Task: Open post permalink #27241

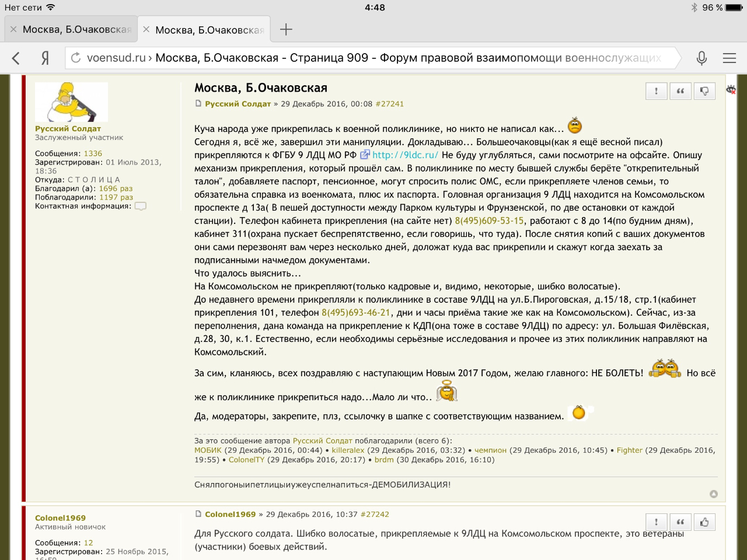Action: (x=390, y=104)
